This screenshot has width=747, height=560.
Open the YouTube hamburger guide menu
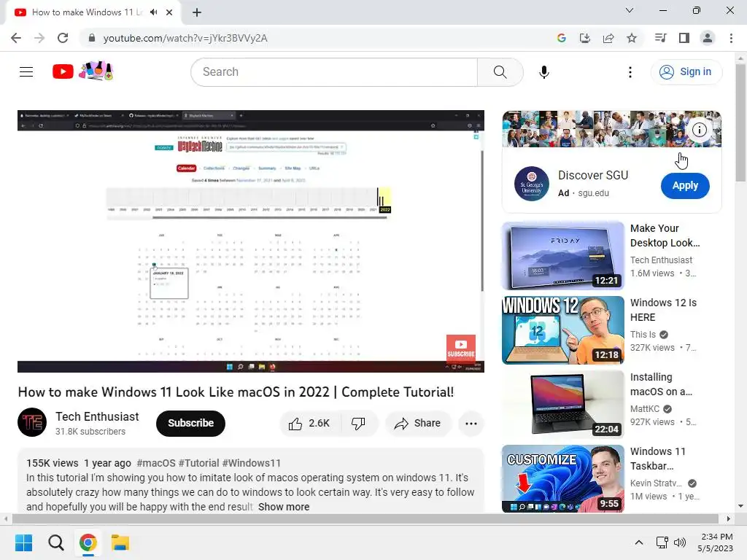(x=26, y=72)
